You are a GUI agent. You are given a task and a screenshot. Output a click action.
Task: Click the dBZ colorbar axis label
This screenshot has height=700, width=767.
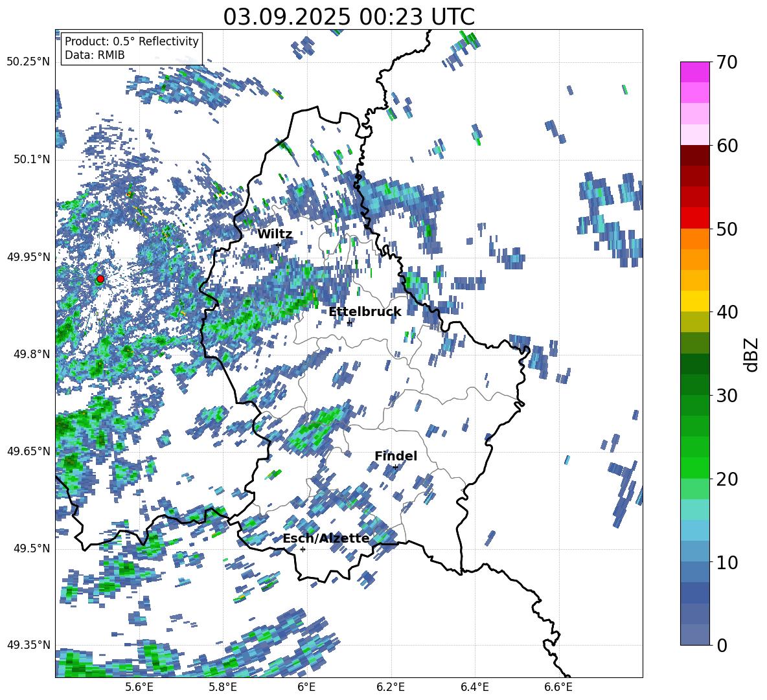[x=752, y=354]
